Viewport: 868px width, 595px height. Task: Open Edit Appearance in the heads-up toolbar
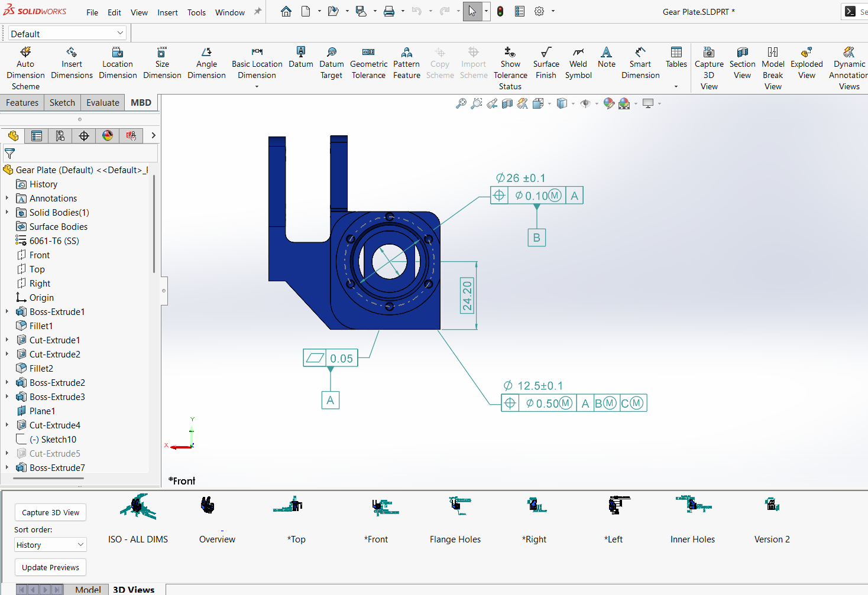coord(608,103)
